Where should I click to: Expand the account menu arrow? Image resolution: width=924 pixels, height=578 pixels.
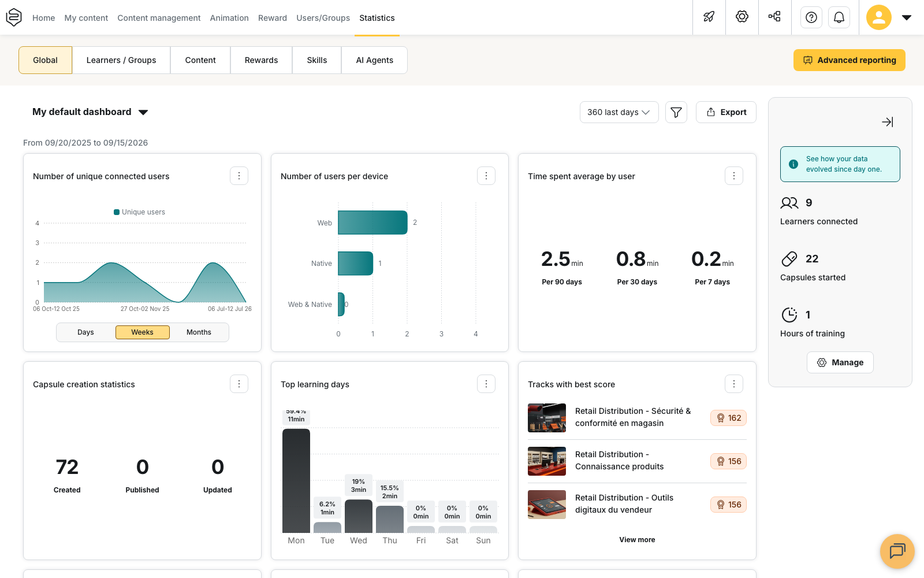907,17
